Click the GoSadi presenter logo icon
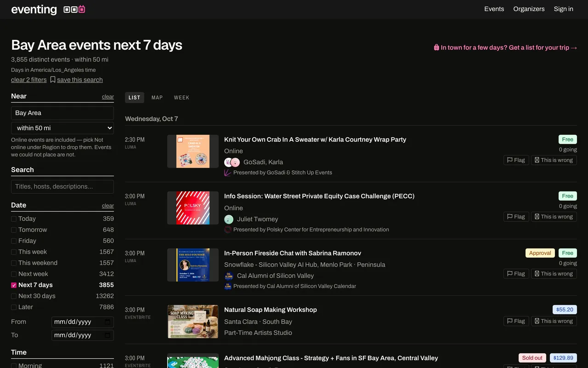 coord(227,172)
